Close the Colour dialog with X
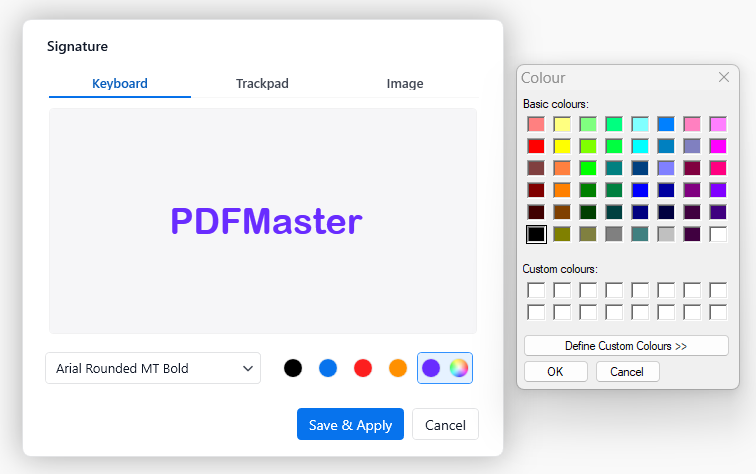The height and width of the screenshot is (474, 756). (x=724, y=77)
